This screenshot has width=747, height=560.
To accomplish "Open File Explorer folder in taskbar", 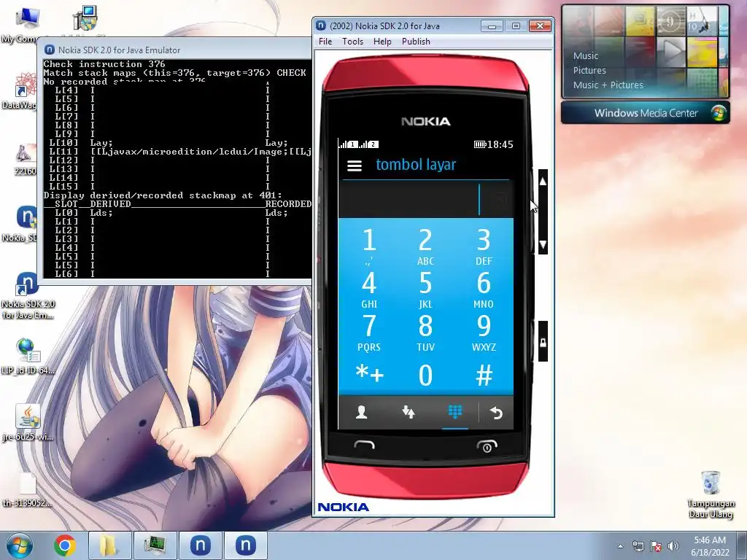I will tap(109, 545).
